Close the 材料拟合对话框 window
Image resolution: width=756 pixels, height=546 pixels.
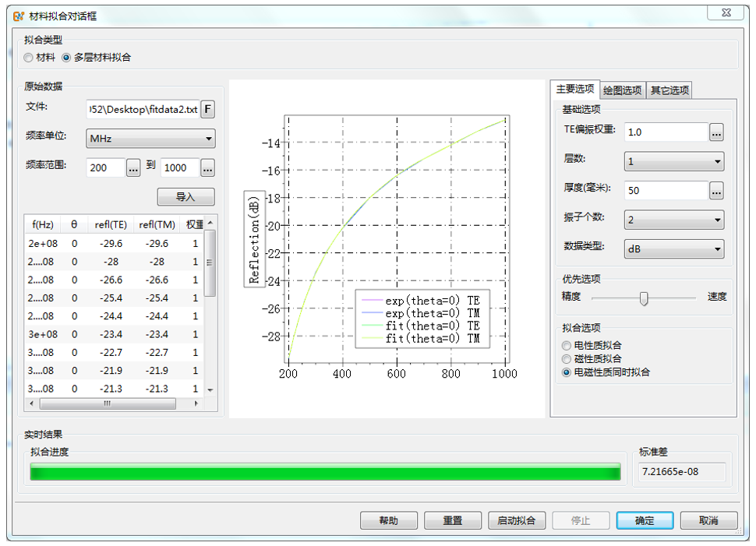point(728,12)
